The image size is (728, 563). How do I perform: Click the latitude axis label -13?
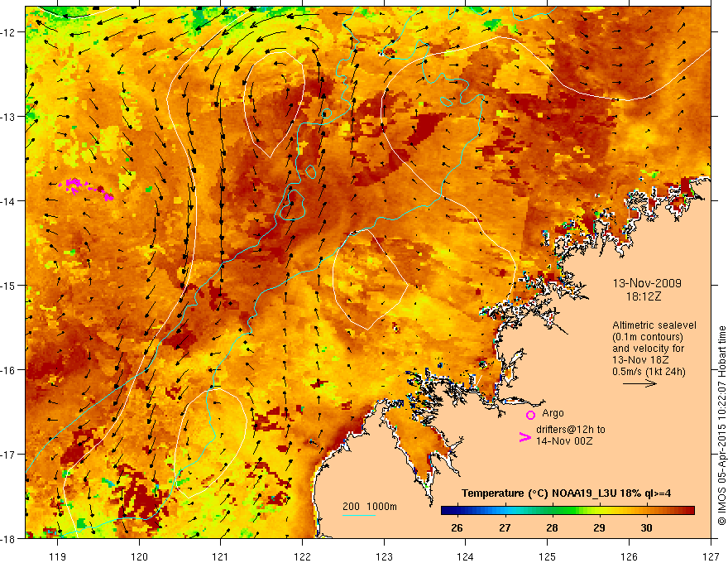pos(9,117)
